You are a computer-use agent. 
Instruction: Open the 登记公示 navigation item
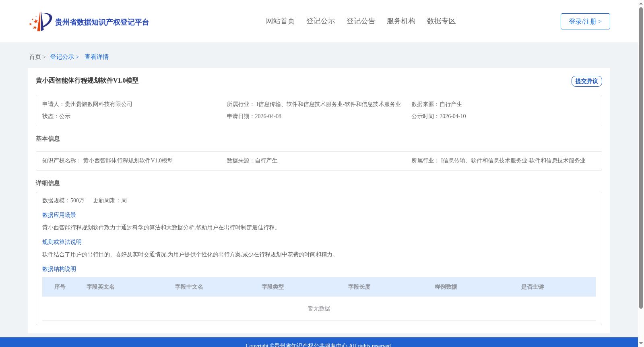[320, 21]
